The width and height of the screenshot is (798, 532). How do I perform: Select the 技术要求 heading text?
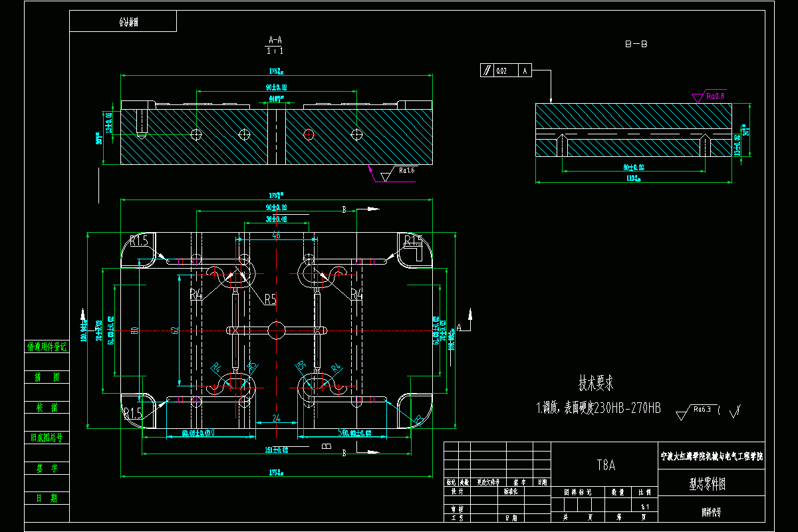pos(596,383)
